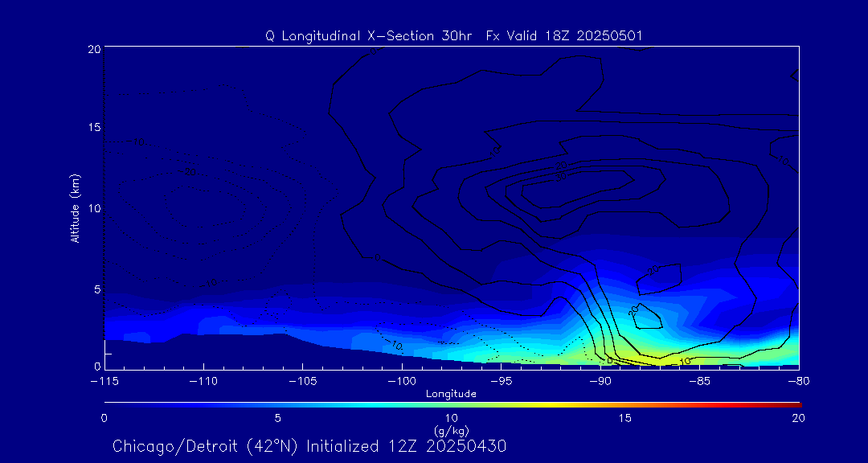This screenshot has width=868, height=463.
Task: Click the contour label 30 in jet core
Action: 561,177
